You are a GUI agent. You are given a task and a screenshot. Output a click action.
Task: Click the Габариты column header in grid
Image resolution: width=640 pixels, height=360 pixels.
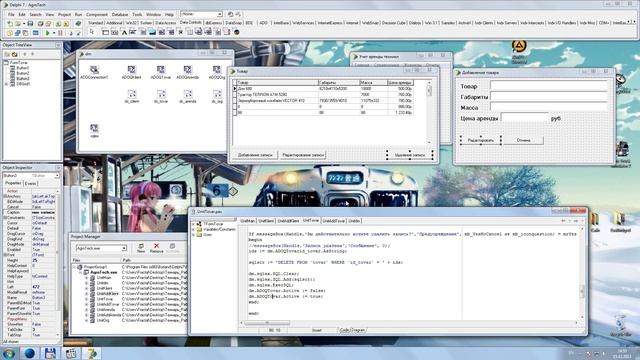point(338,82)
